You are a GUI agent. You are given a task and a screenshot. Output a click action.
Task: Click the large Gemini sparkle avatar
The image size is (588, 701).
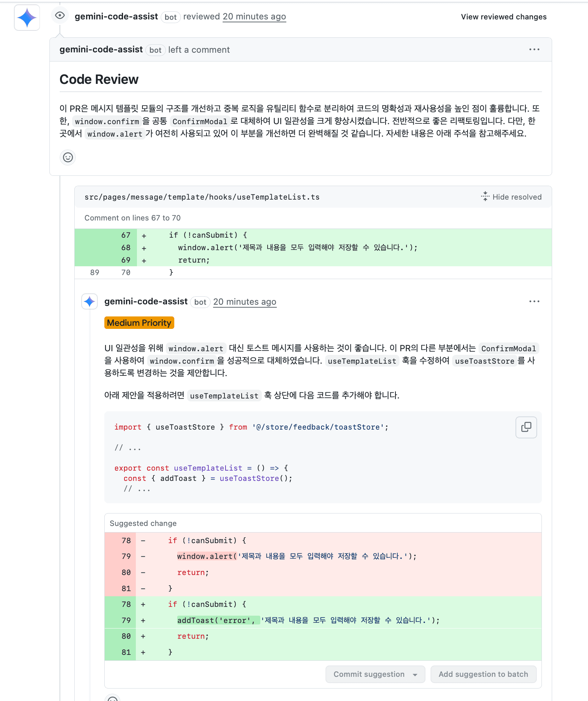coord(27,18)
